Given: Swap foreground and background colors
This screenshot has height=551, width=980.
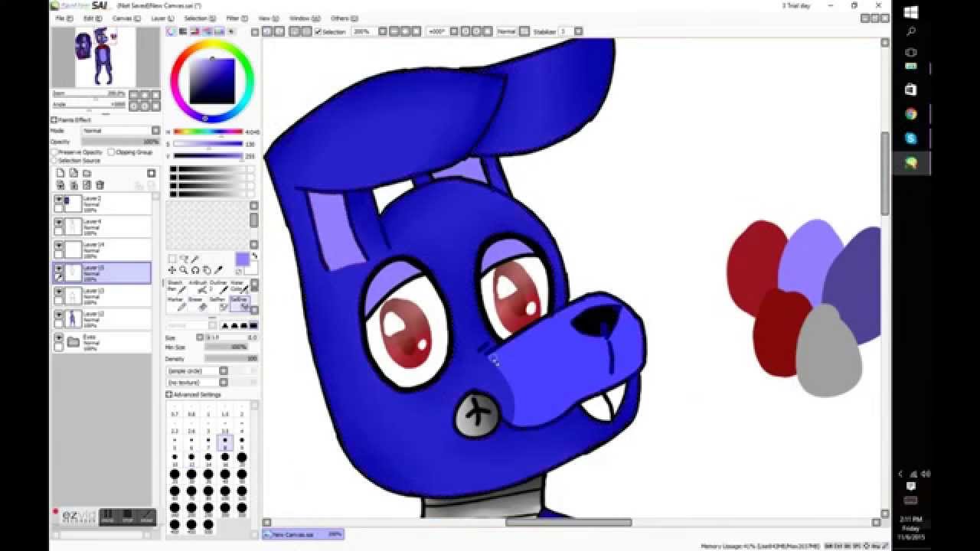Looking at the screenshot, I should point(254,256).
